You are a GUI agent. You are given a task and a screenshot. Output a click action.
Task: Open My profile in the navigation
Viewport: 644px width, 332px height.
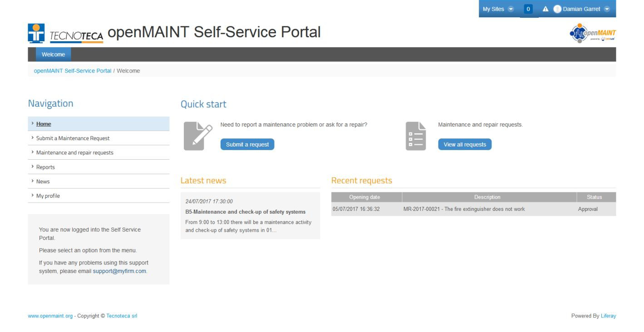point(48,196)
